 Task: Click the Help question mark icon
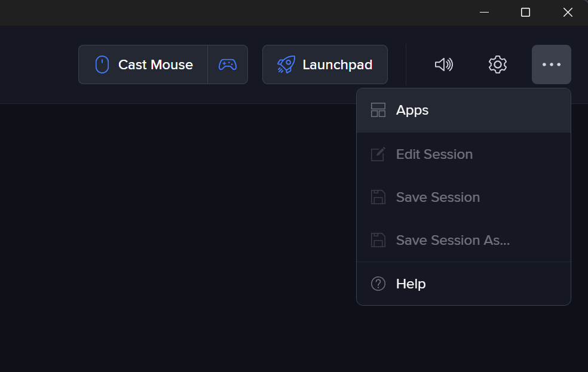coord(378,284)
